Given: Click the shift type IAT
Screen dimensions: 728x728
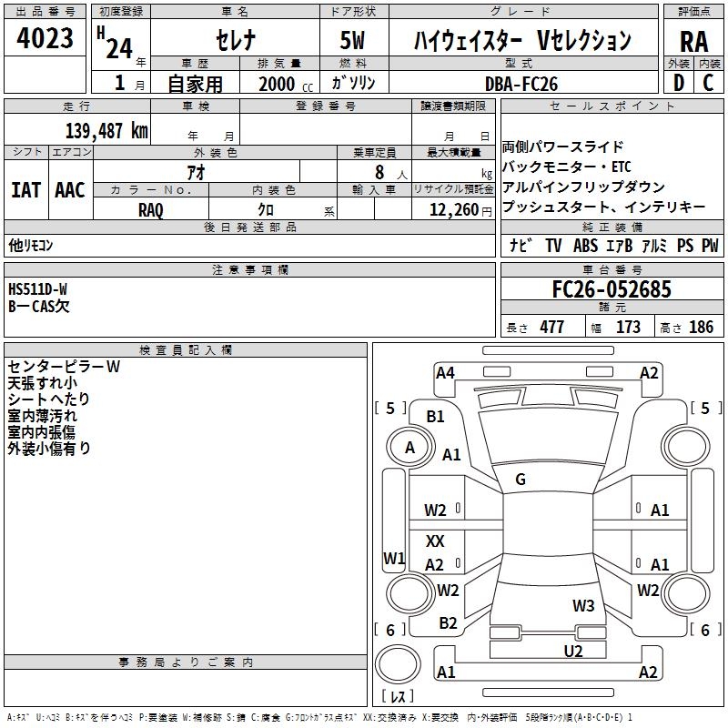Looking at the screenshot, I should pyautogui.click(x=26, y=190).
